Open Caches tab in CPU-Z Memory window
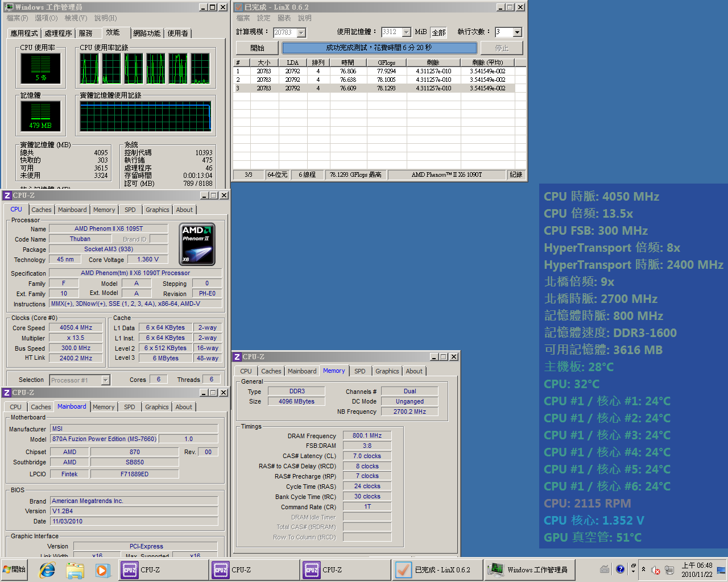 coord(271,371)
